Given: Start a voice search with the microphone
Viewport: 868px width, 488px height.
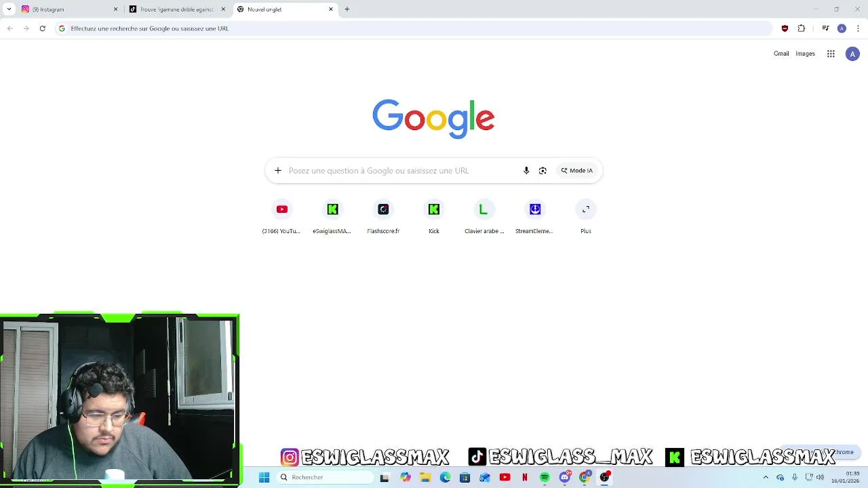Looking at the screenshot, I should [526, 171].
